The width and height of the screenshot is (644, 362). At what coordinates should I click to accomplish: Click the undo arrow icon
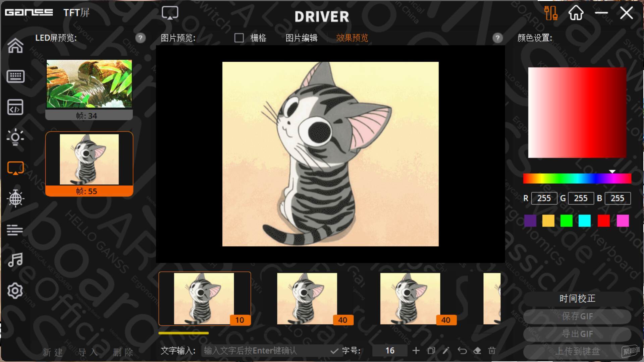462,351
